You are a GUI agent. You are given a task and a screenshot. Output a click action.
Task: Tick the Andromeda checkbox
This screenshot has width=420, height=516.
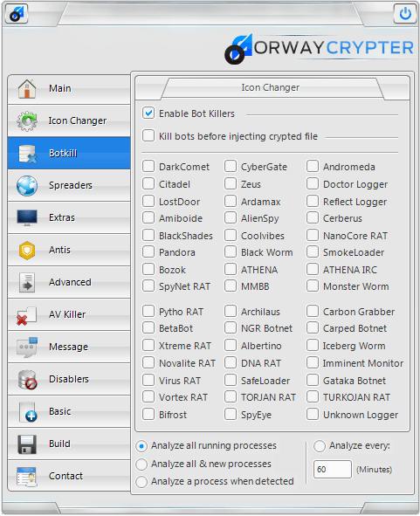click(313, 166)
